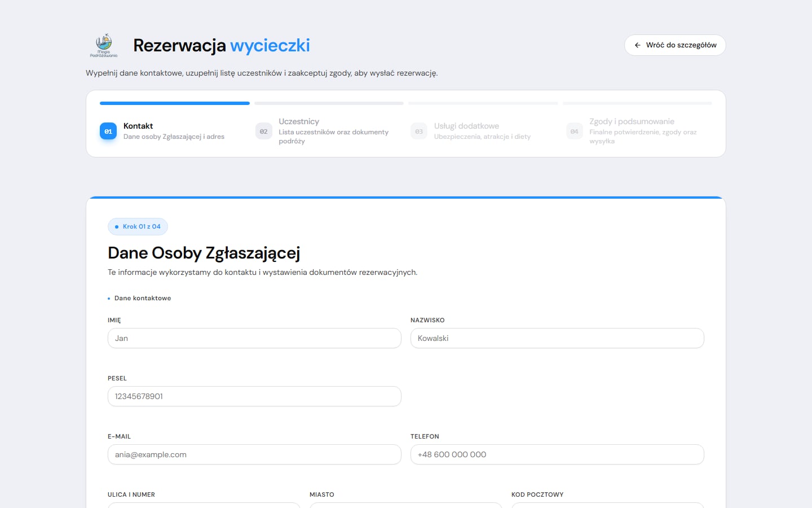Focus the Nazwisko input field
Image resolution: width=812 pixels, height=508 pixels.
point(557,338)
